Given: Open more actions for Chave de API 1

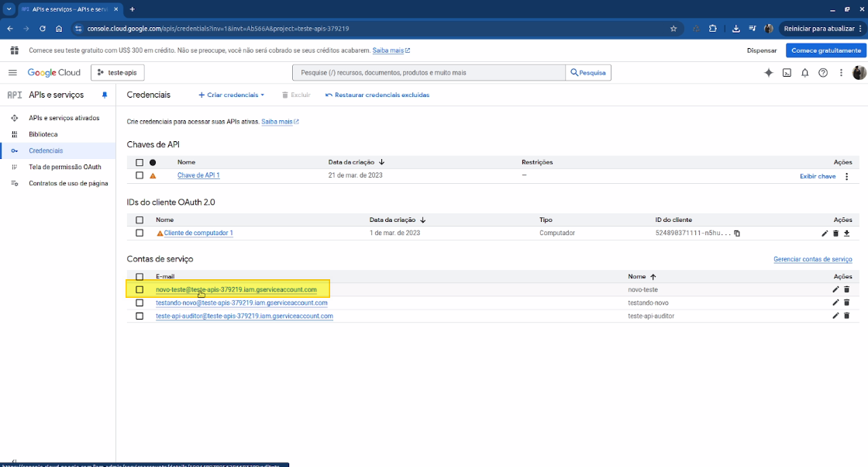Looking at the screenshot, I should tap(846, 176).
